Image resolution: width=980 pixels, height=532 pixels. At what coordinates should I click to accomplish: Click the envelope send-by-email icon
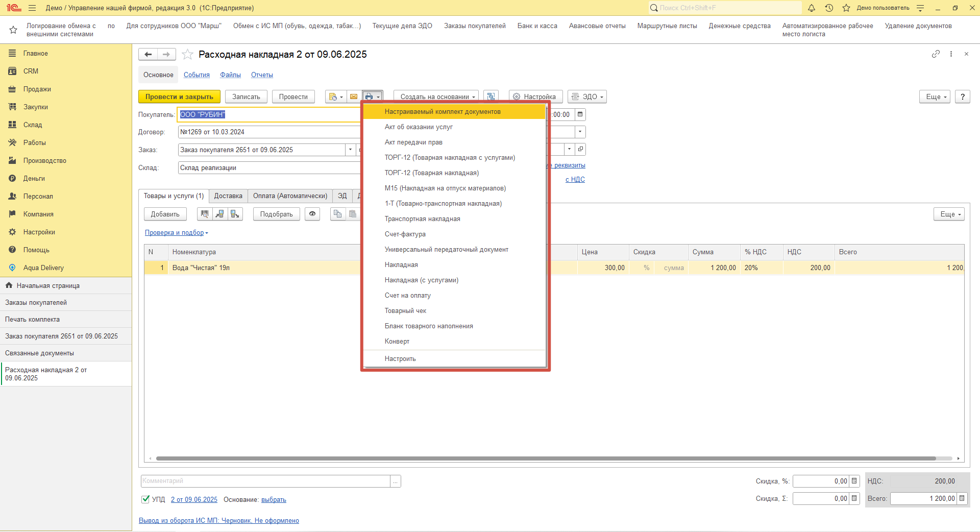[x=354, y=96]
